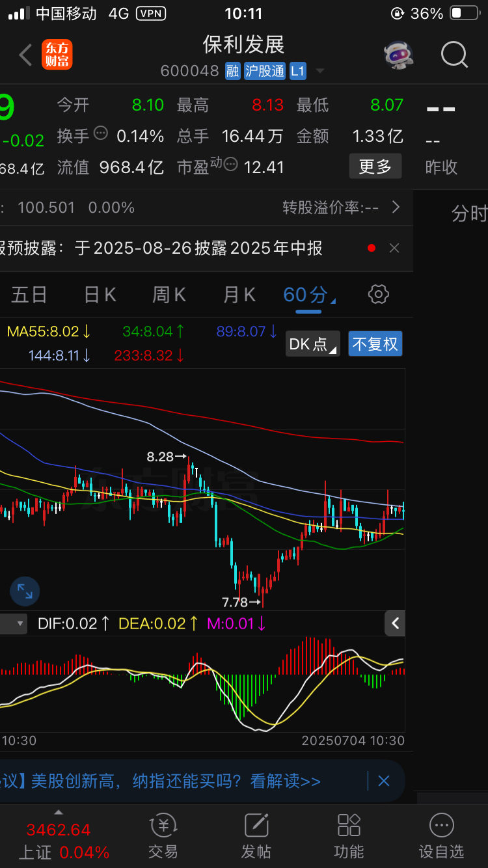Open 发帖 post icon
Image resolution: width=488 pixels, height=868 pixels.
[256, 837]
